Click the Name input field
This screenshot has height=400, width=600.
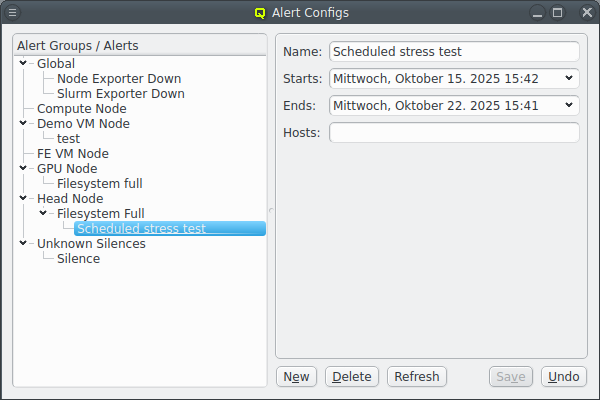tap(454, 51)
